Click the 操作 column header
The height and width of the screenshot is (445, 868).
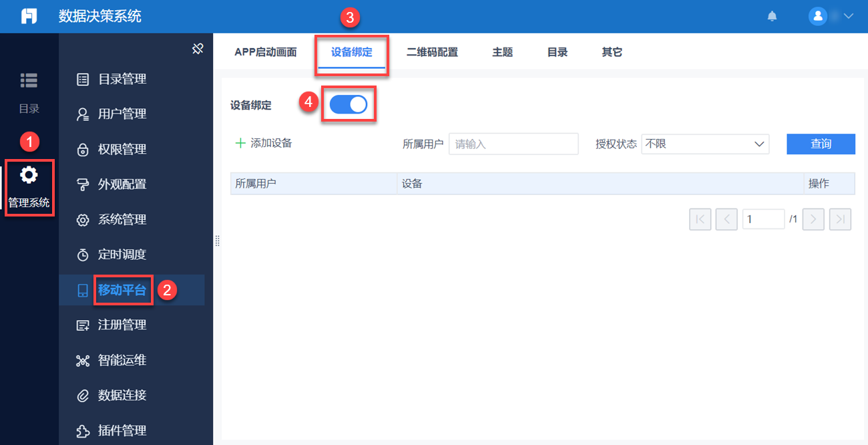coord(829,184)
